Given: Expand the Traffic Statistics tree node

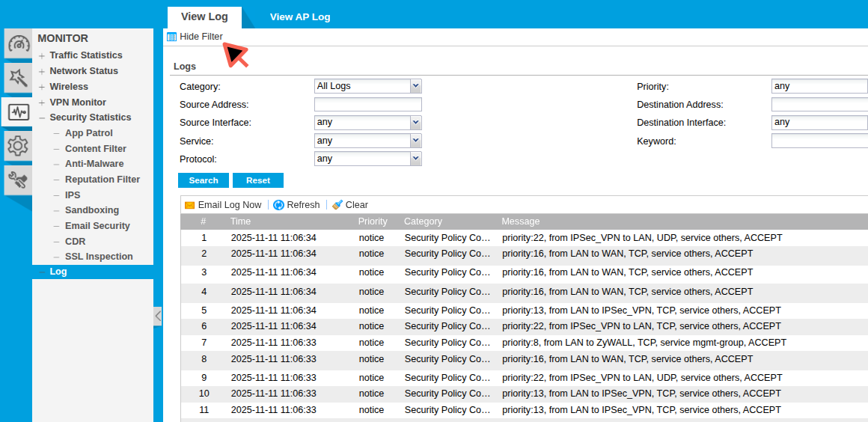Looking at the screenshot, I should click(41, 56).
